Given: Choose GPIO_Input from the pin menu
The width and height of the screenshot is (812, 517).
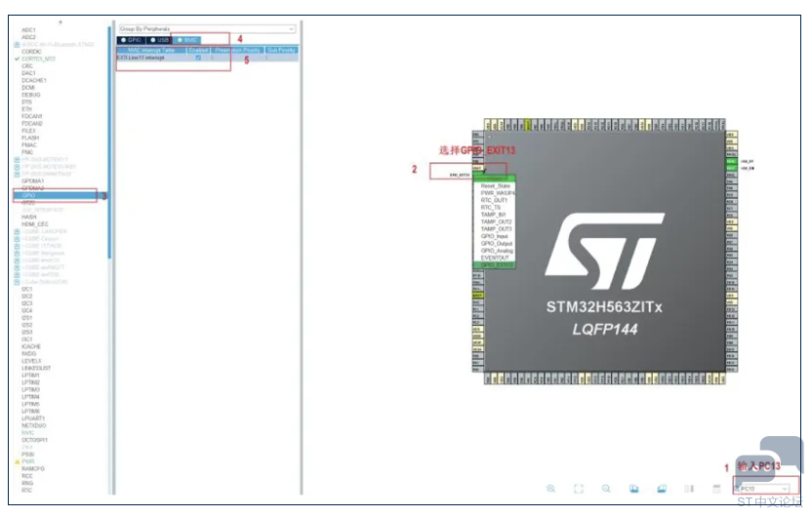Looking at the screenshot, I should (x=495, y=236).
